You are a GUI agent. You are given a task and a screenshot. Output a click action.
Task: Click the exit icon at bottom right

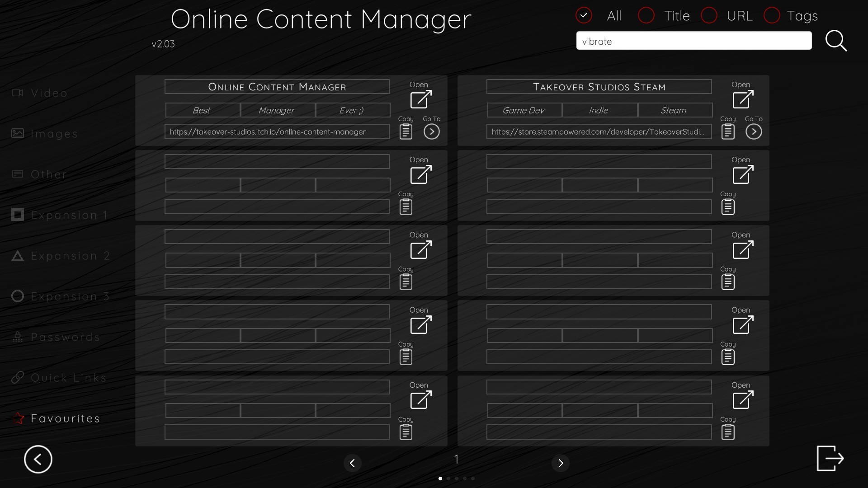830,458
